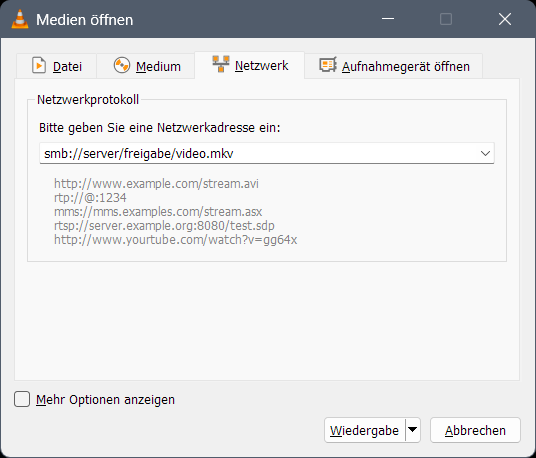Enable the Mehr Optionen anzeigen checkbox
The width and height of the screenshot is (536, 458).
click(22, 399)
